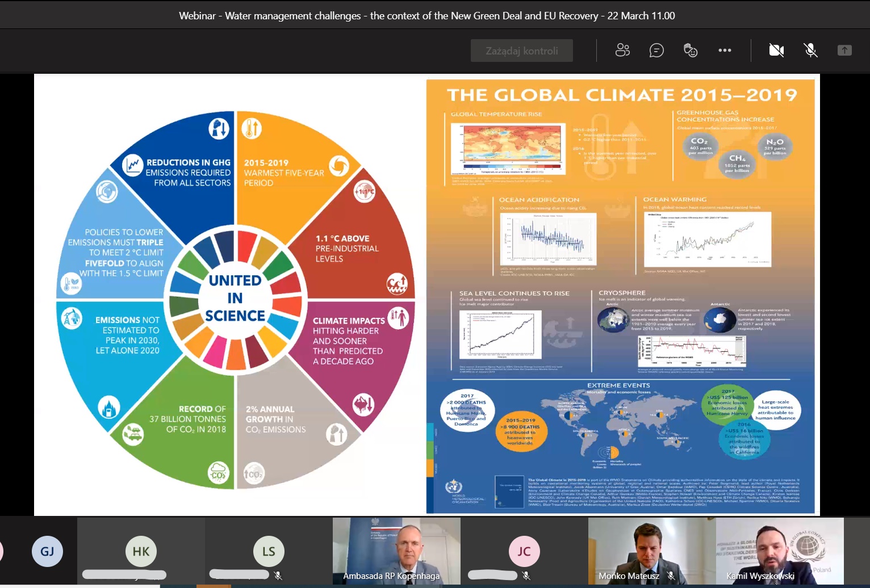Click the LS participant avatar
This screenshot has height=588, width=870.
click(269, 551)
